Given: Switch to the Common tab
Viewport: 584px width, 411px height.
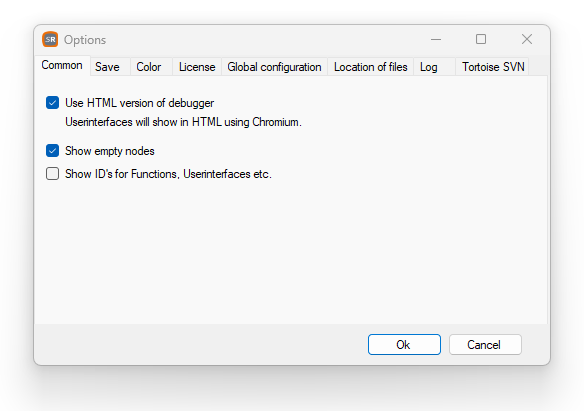Looking at the screenshot, I should (x=62, y=66).
